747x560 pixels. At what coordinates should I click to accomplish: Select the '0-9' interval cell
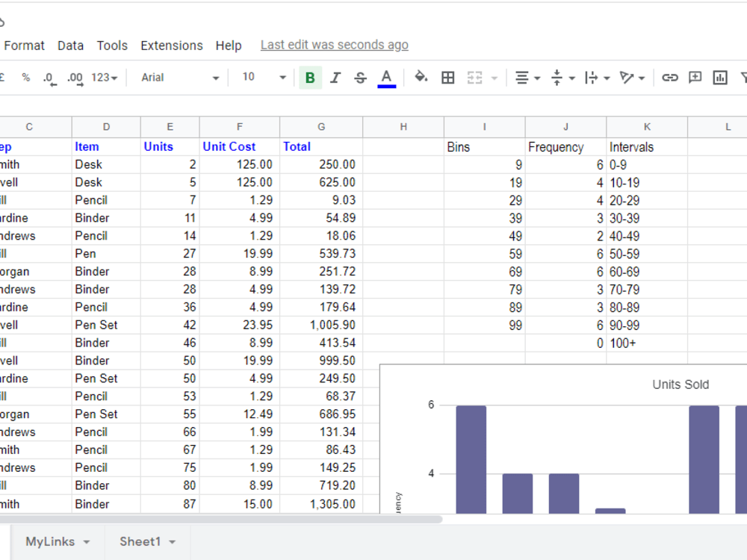[x=647, y=165]
